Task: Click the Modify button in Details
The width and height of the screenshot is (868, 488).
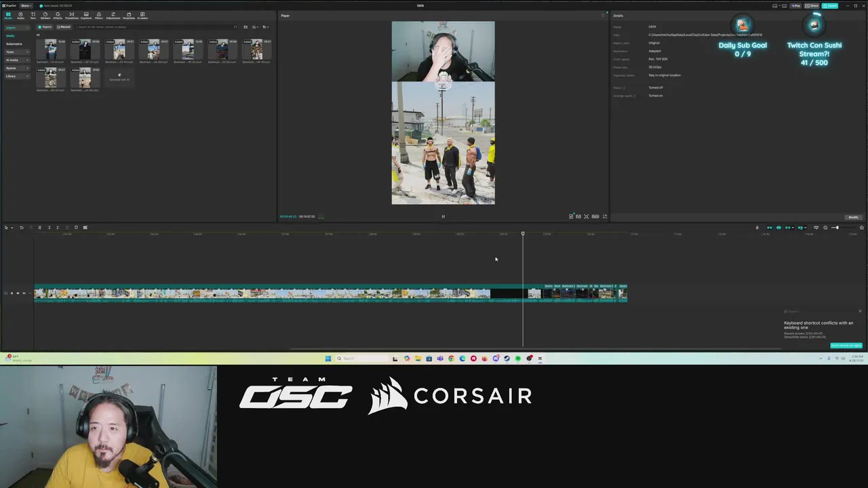Action: pyautogui.click(x=853, y=217)
